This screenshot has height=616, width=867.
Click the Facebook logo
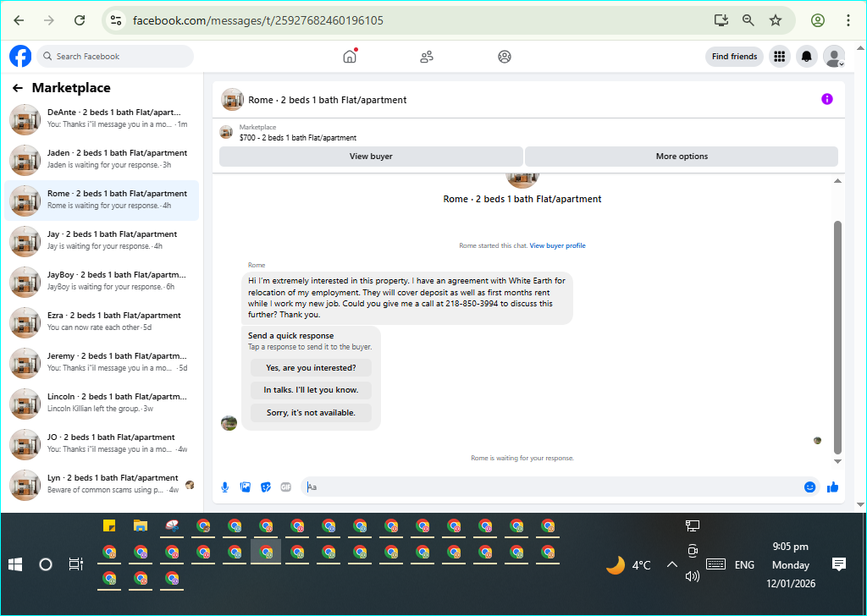coord(20,57)
